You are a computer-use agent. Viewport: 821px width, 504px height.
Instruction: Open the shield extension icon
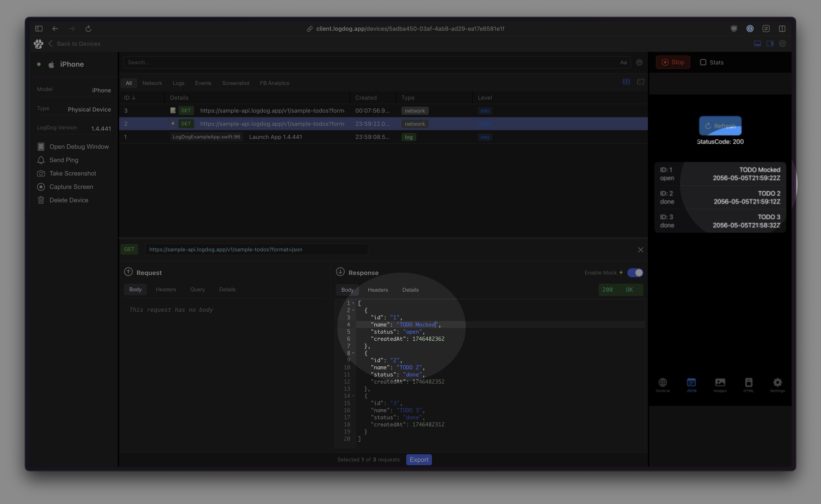click(734, 29)
